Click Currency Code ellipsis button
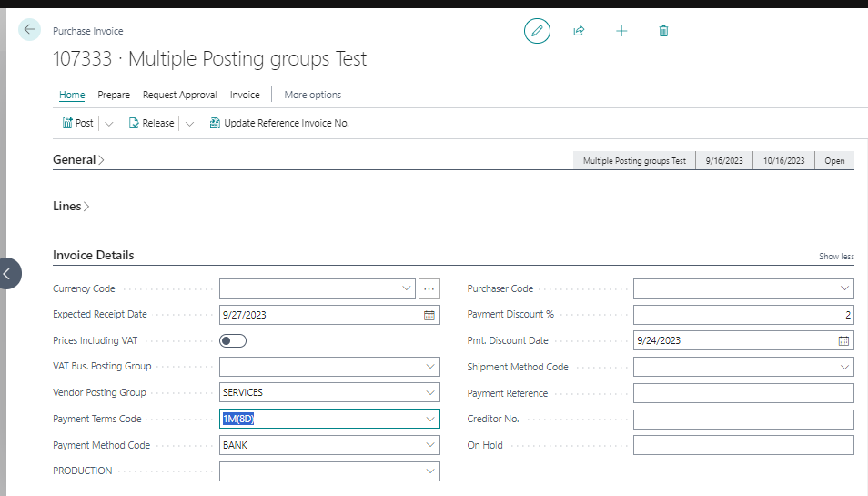The image size is (868, 496). (429, 288)
